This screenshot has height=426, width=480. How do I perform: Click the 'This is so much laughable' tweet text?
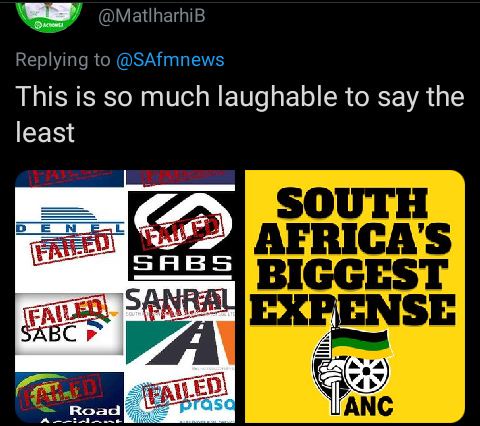(x=240, y=114)
